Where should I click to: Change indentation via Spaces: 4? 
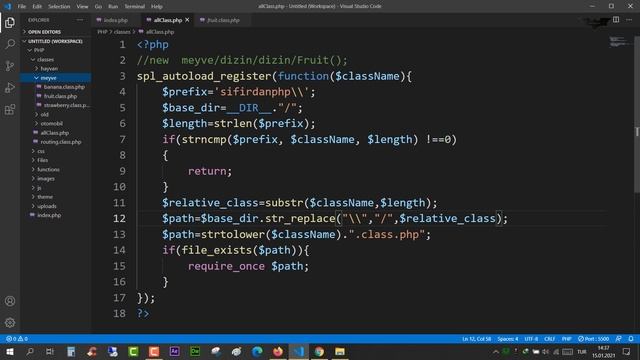click(507, 339)
